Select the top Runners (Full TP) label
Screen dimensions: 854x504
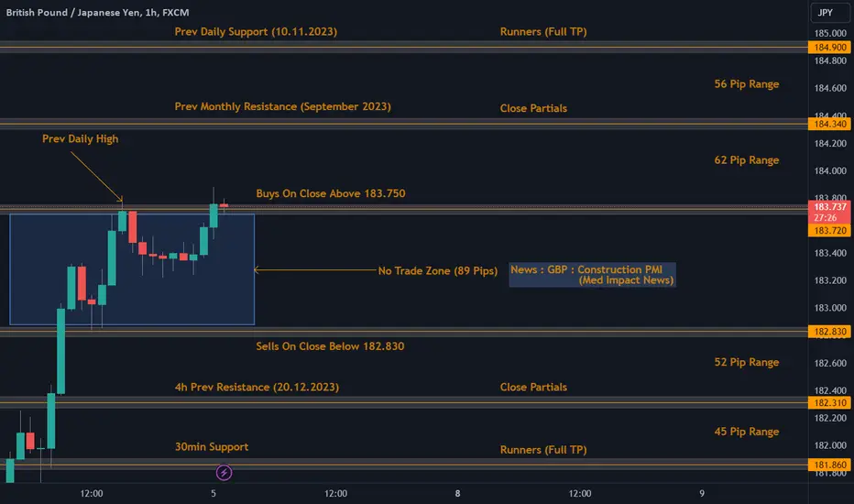tap(543, 31)
